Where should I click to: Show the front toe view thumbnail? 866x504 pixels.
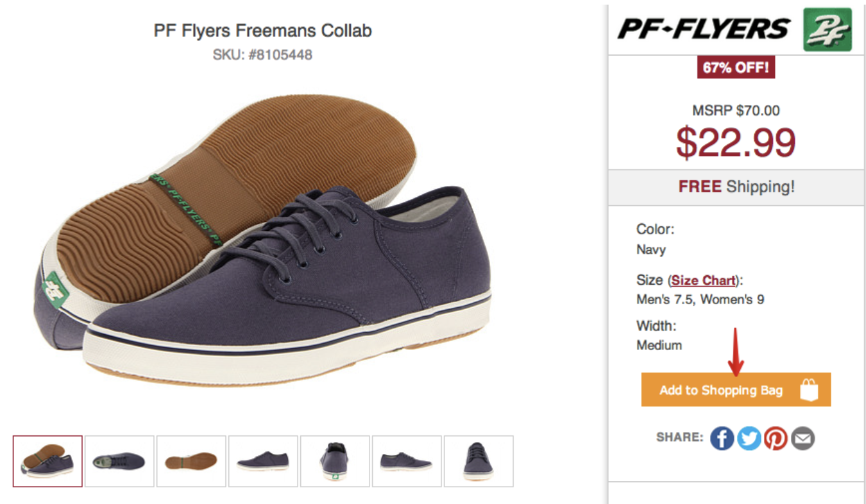[479, 461]
